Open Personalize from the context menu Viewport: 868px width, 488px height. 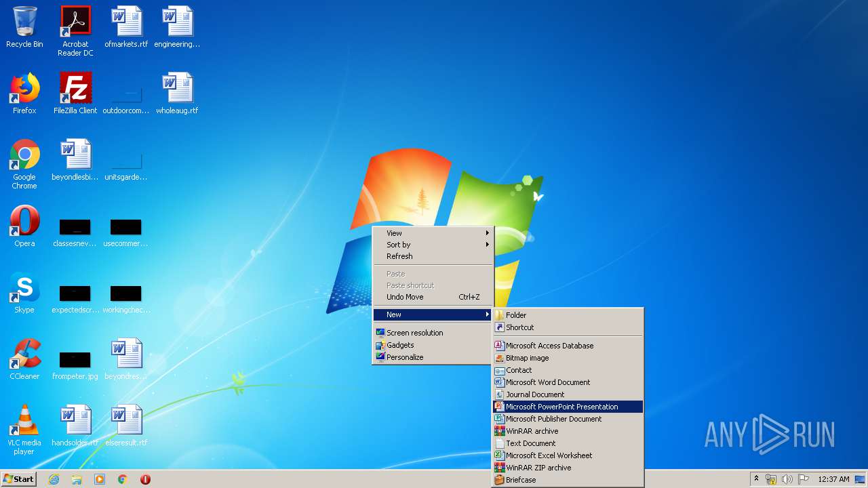click(433, 357)
